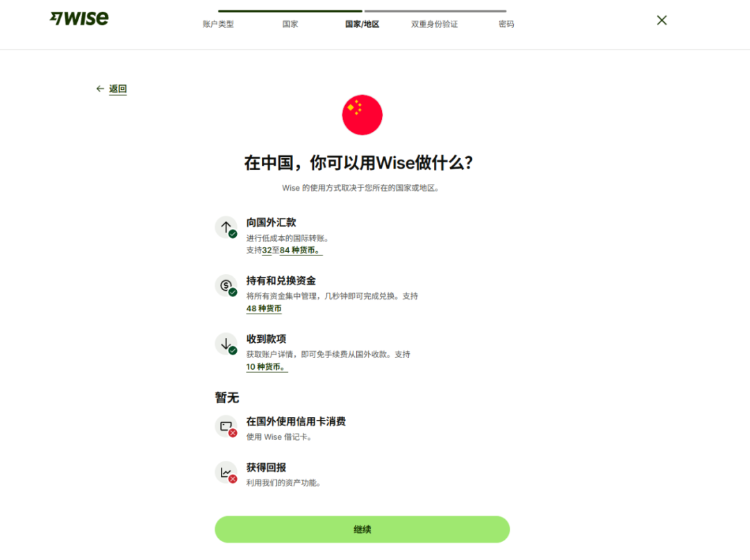Click the China flag icon
The width and height of the screenshot is (750, 560).
pos(361,114)
